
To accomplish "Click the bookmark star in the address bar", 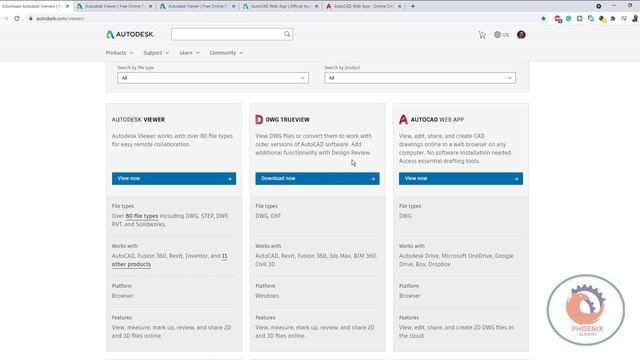I will (543, 18).
